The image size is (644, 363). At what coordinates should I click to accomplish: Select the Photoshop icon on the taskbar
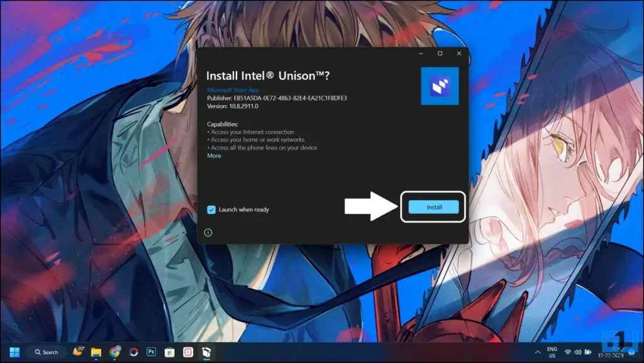[x=151, y=352]
